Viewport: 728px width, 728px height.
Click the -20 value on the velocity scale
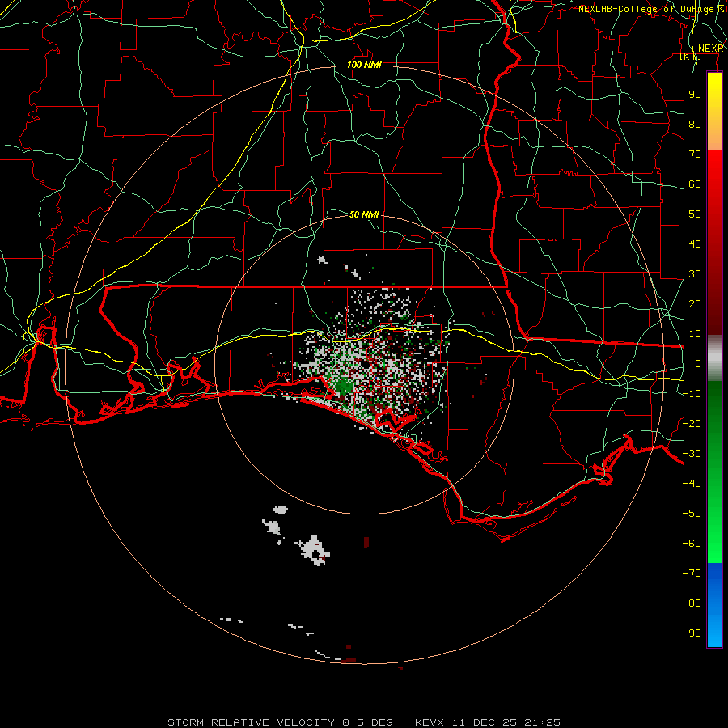(x=692, y=424)
